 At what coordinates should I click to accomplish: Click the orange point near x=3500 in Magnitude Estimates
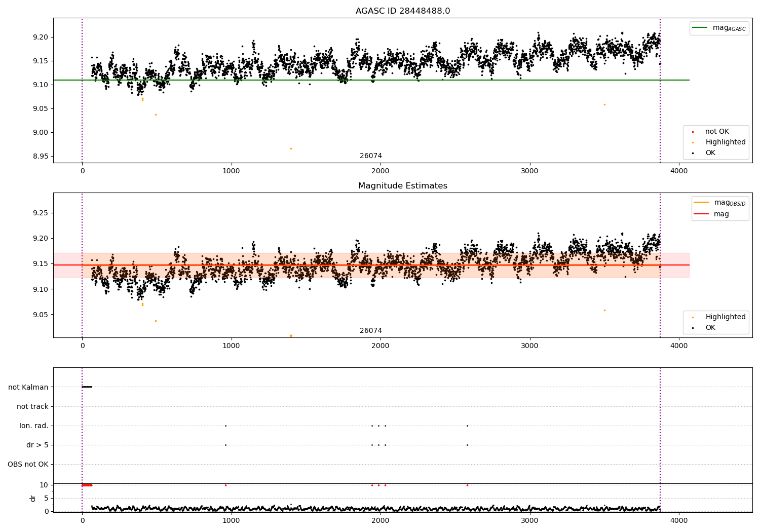[604, 310]
